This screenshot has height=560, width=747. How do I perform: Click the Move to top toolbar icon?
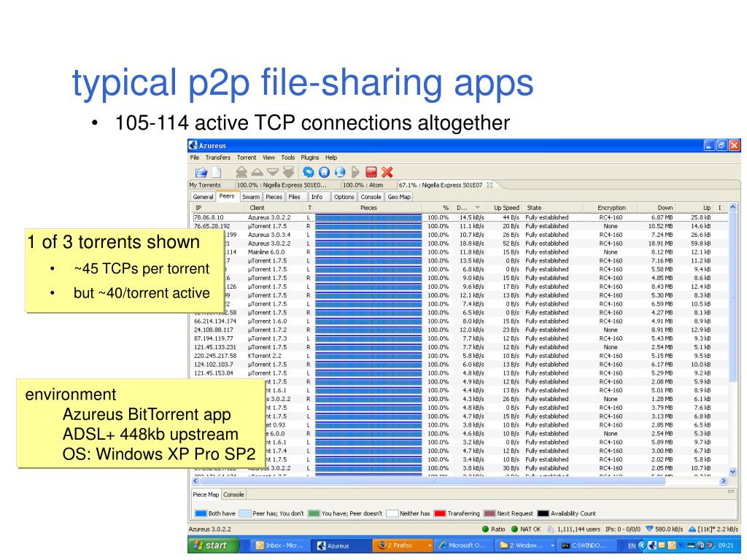[241, 172]
